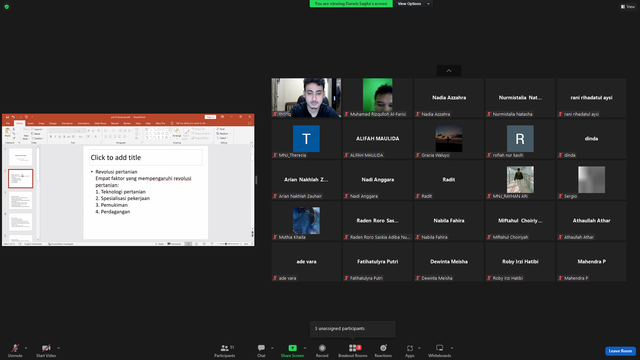Switch to Slide Sorter view icon
The image size is (640, 360).
[x=196, y=244]
